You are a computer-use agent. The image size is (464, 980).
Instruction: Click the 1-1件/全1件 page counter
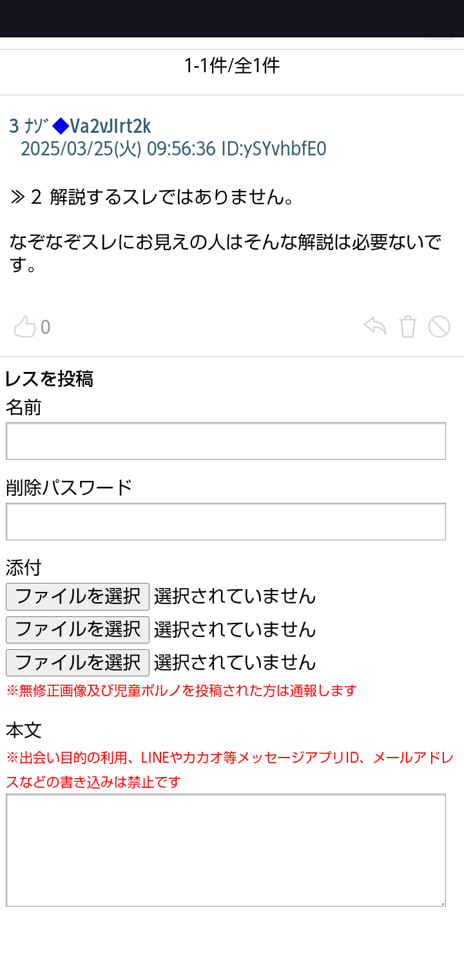tap(232, 65)
